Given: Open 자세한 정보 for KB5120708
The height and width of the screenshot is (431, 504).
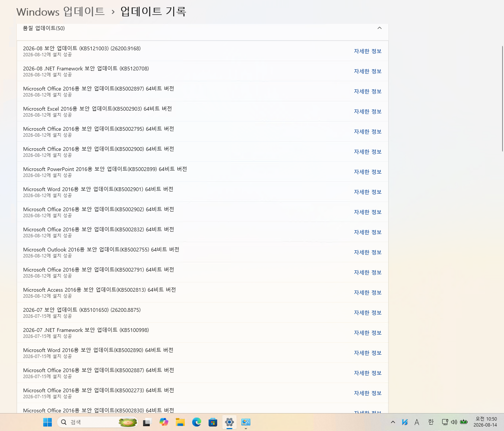Looking at the screenshot, I should click(x=368, y=71).
